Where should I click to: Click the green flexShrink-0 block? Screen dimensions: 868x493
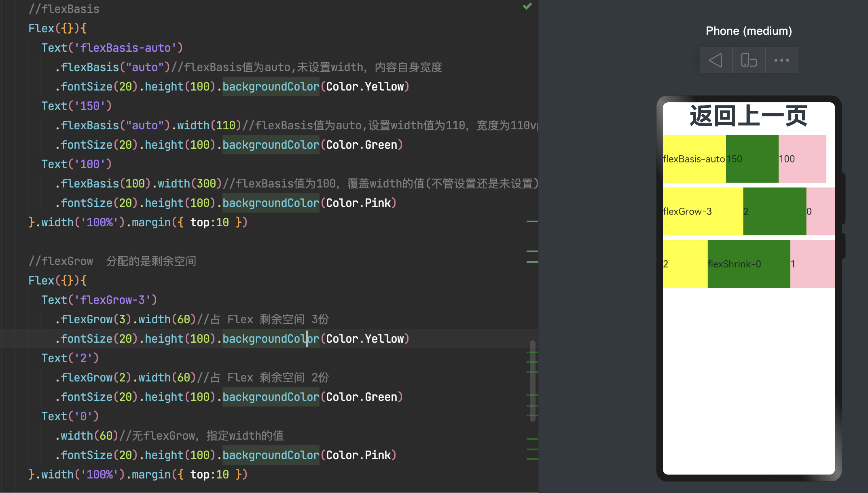[748, 264]
